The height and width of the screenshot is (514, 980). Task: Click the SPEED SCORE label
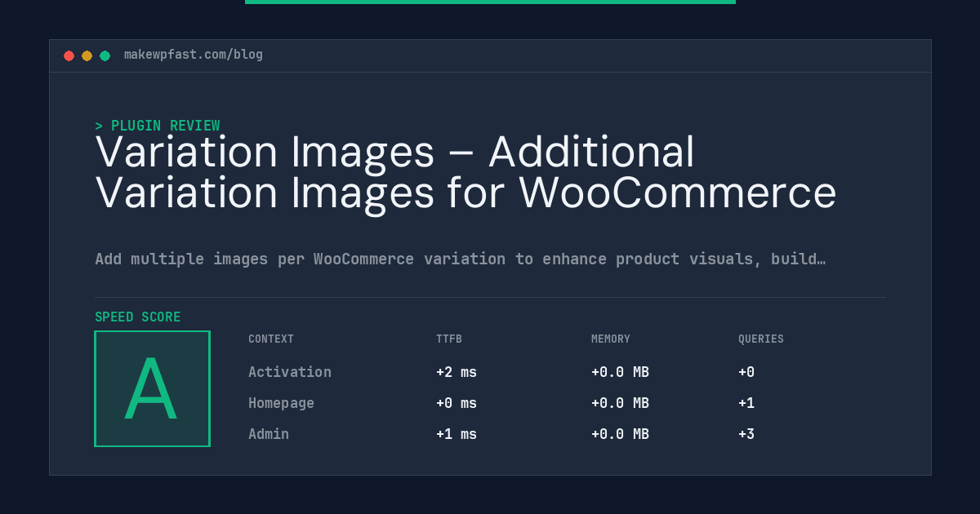[x=138, y=317]
